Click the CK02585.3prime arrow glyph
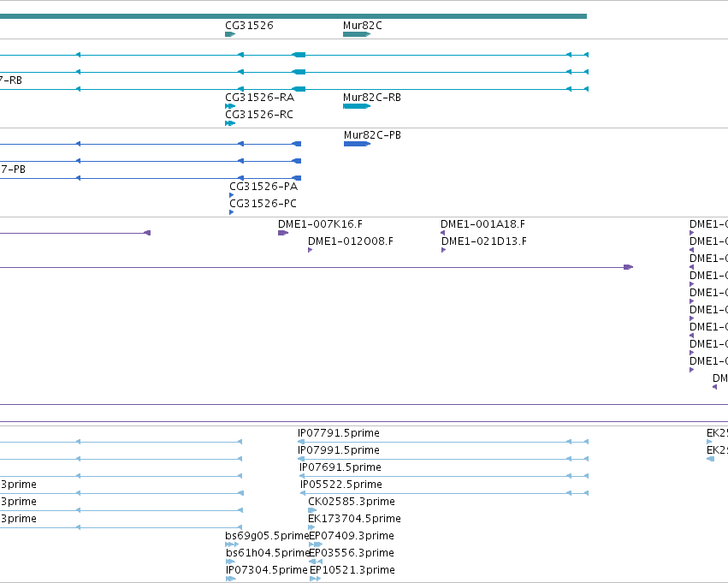 312,510
